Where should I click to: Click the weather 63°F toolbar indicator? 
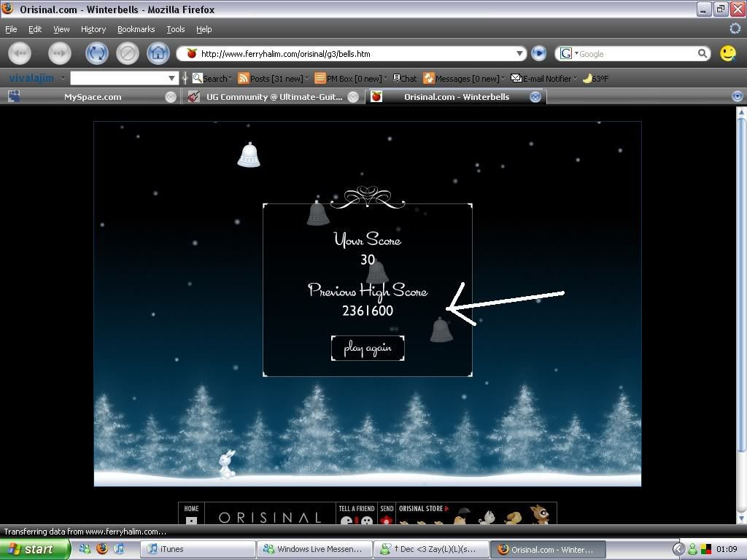(x=595, y=79)
